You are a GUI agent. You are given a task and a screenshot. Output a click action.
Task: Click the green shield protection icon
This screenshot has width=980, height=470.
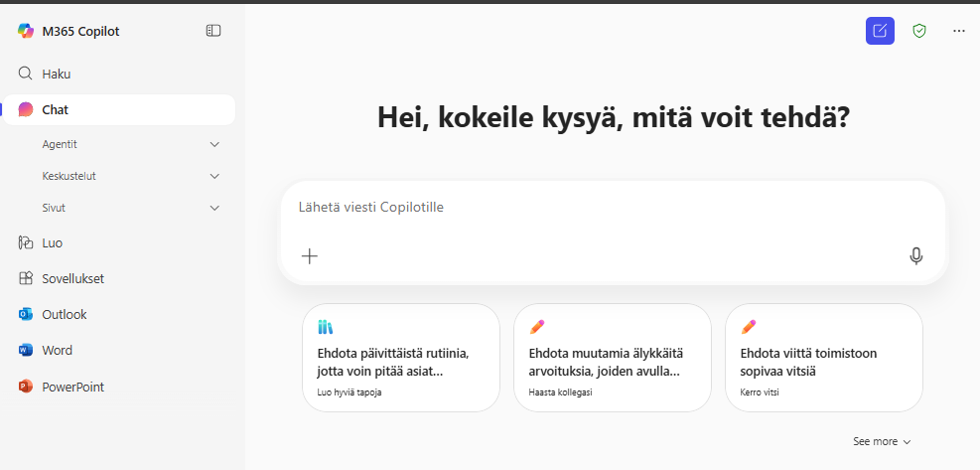[x=919, y=31]
